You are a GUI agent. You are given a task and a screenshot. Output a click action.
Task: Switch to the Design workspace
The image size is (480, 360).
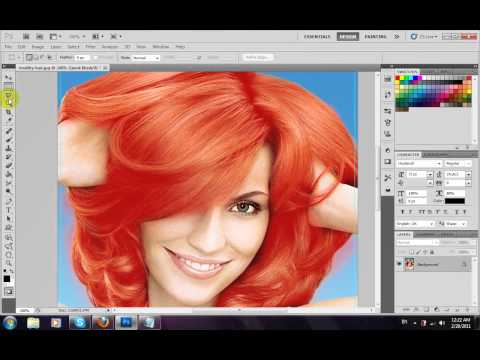tap(348, 36)
